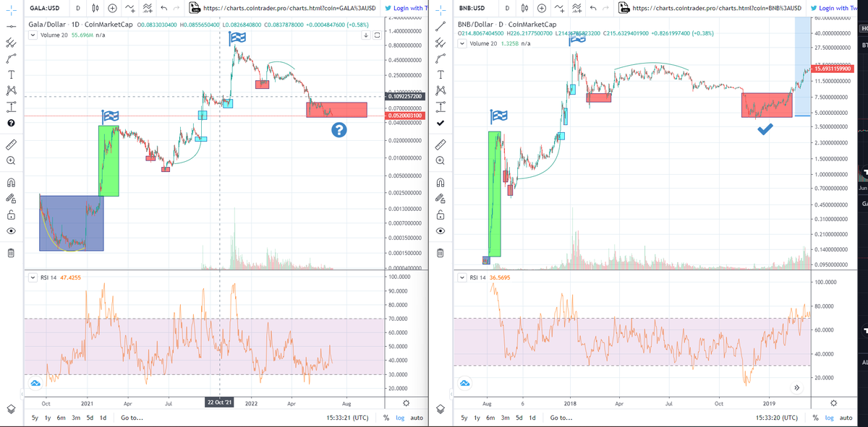Select ruler measure tool in GALA chart
Image resolution: width=868 pixels, height=427 pixels.
click(11, 145)
